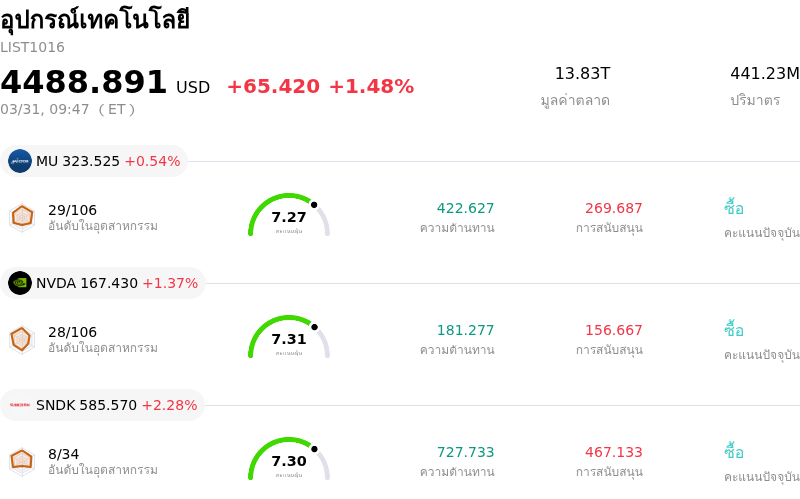Click the 7.30 score gauge

(x=289, y=460)
